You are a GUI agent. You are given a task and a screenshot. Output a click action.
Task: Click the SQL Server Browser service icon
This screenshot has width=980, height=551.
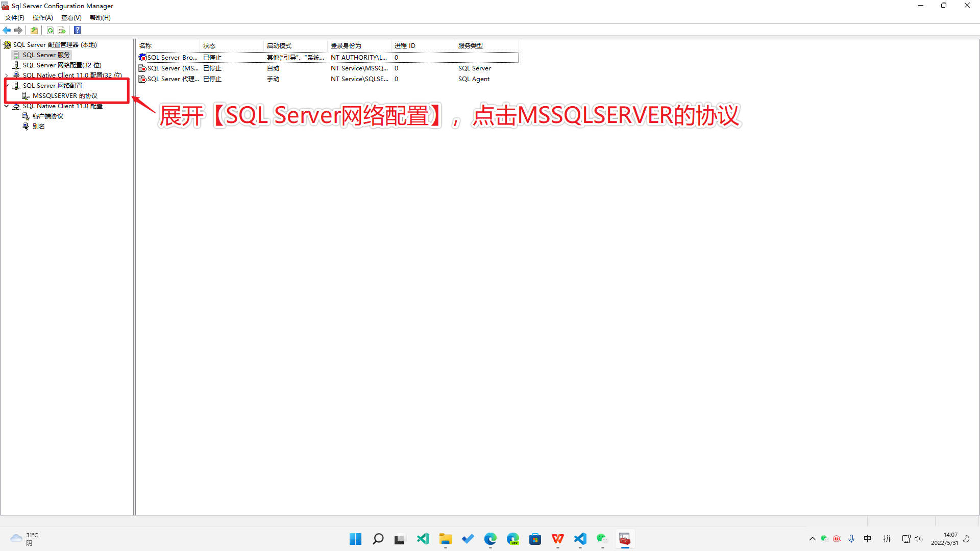point(142,58)
